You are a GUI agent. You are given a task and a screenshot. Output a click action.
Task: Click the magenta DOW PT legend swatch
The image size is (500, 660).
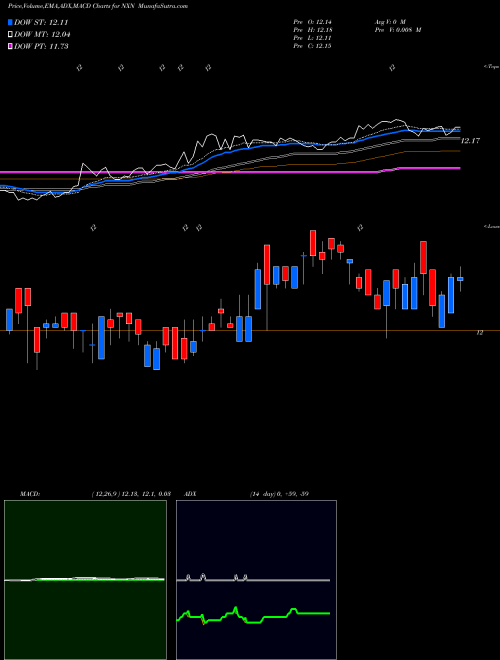coord(11,46)
